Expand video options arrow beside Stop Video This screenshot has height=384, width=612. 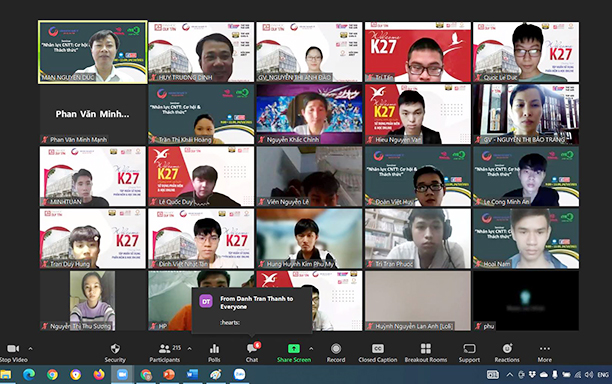click(x=30, y=348)
